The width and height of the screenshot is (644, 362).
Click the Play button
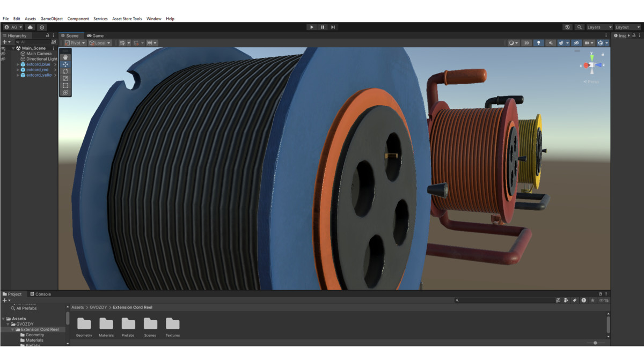(312, 27)
